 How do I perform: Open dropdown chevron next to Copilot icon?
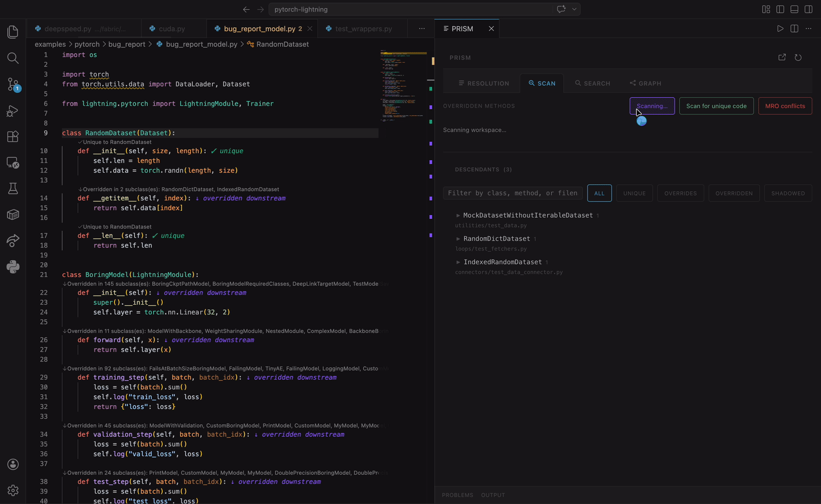[574, 9]
